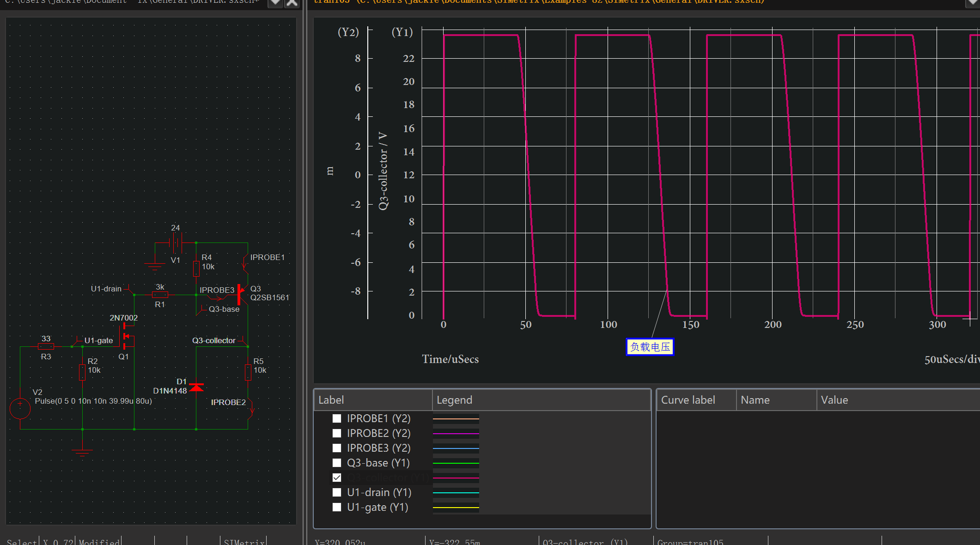Click the (Y2) axis label
980x545 pixels.
(x=348, y=32)
